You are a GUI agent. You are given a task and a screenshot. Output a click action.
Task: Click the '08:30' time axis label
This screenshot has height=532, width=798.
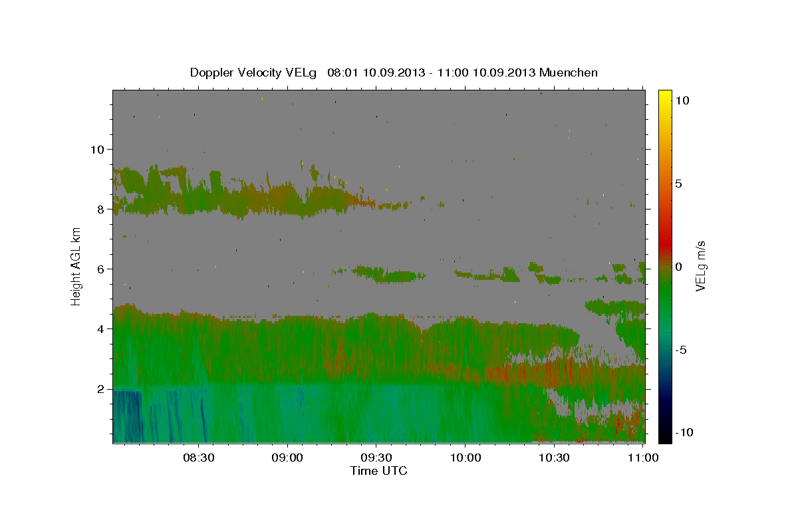point(200,458)
